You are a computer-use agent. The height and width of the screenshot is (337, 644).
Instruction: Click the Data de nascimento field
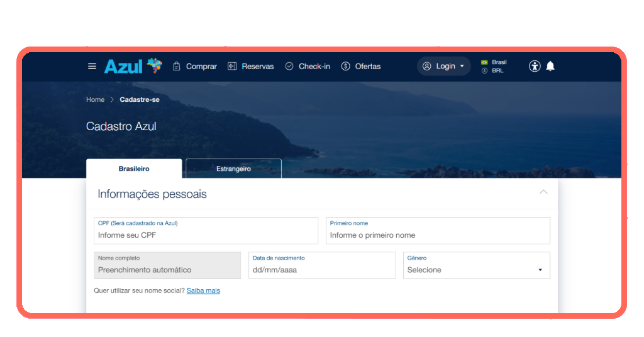click(x=321, y=265)
